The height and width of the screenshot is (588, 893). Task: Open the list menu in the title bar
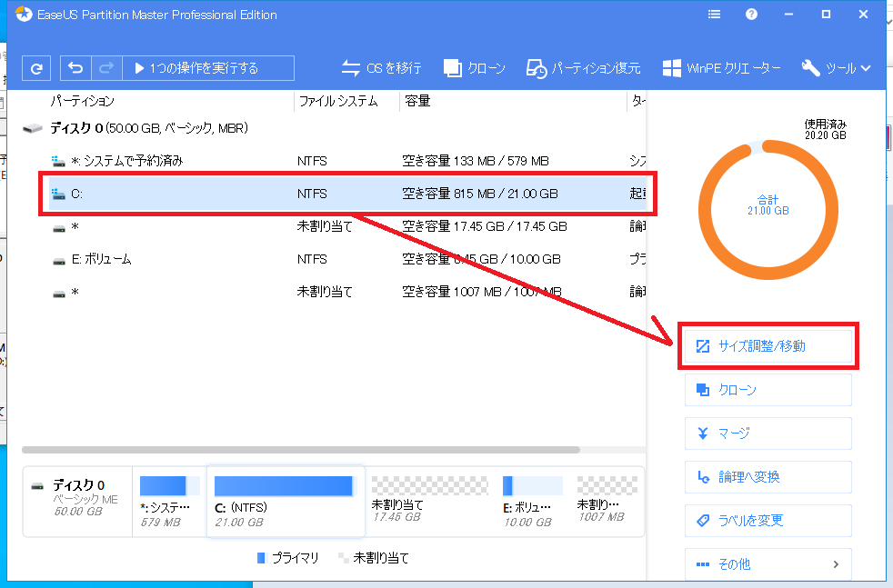pos(714,14)
